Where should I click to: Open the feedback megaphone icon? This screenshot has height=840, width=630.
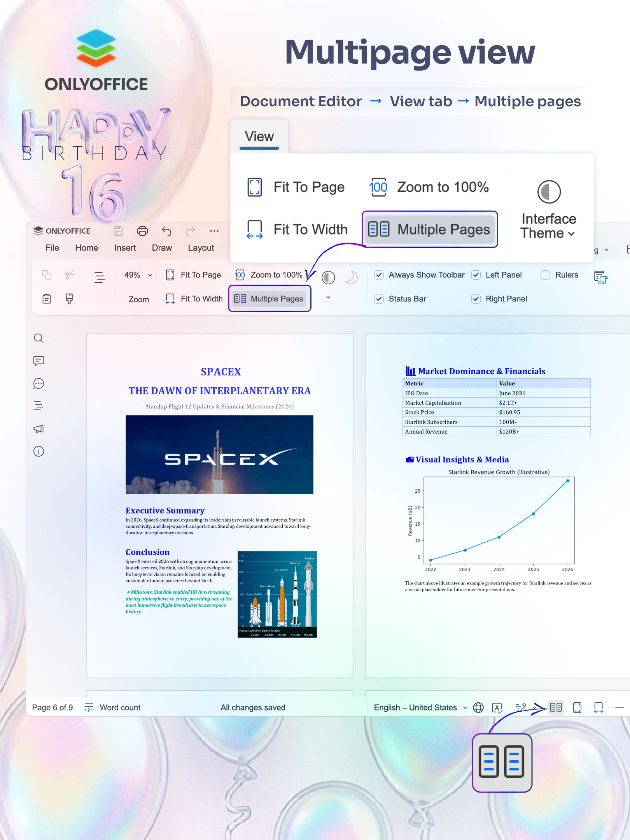point(38,429)
